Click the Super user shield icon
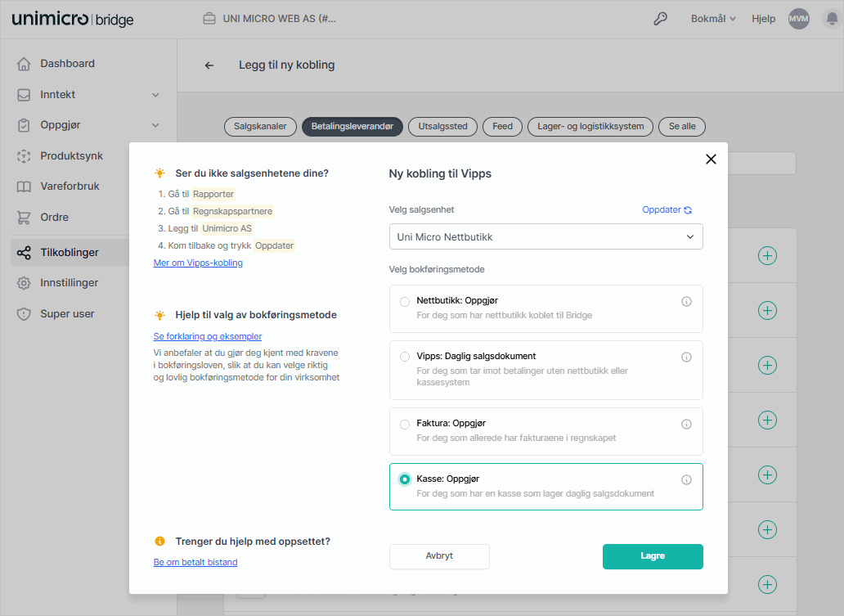This screenshot has height=616, width=844. 24,314
